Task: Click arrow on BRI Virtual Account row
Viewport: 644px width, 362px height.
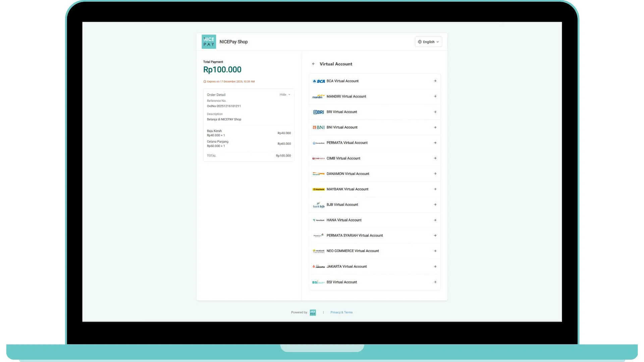Action: click(435, 112)
